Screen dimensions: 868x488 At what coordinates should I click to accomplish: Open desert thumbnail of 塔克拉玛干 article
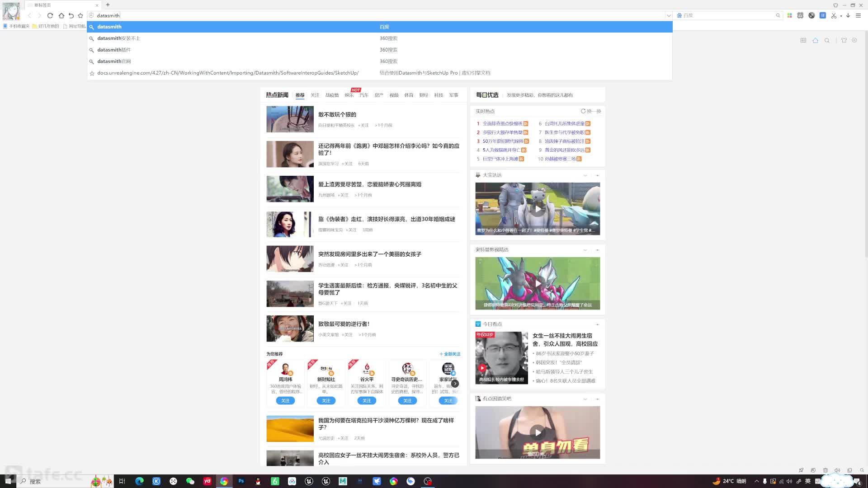tap(290, 429)
